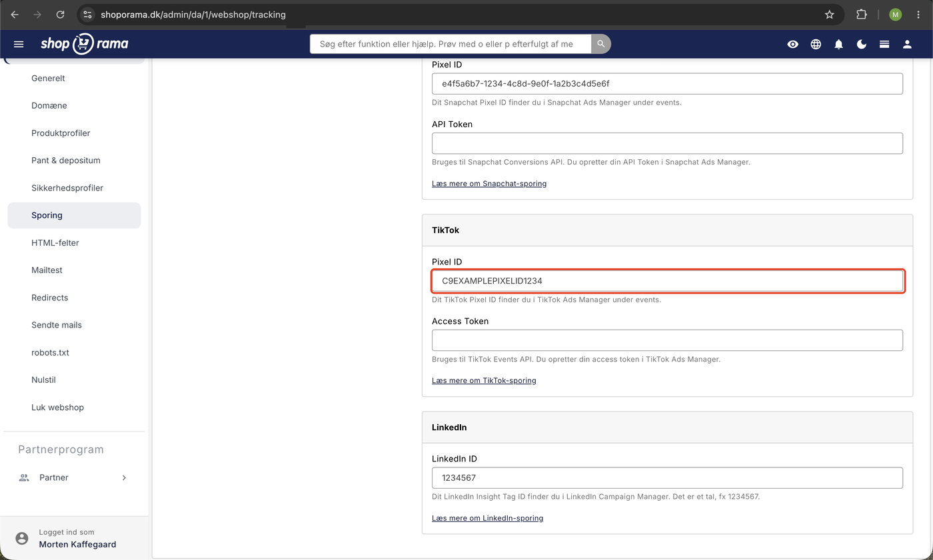Bookmark page with the star icon

(x=829, y=15)
